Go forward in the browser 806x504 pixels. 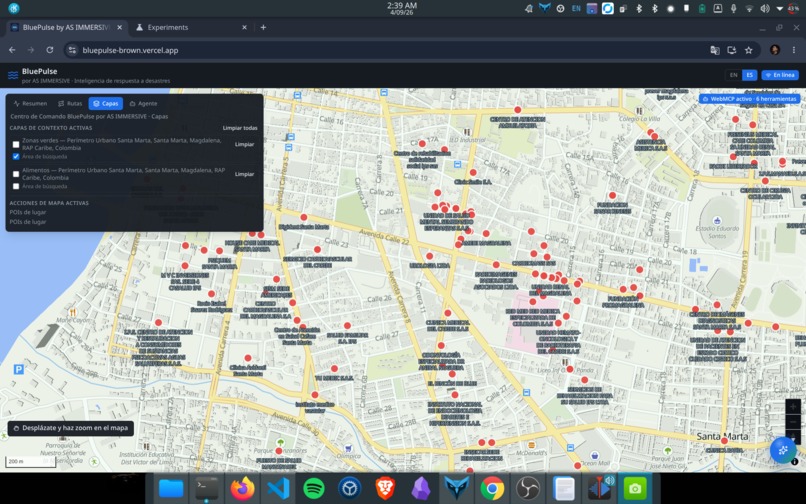click(x=31, y=50)
